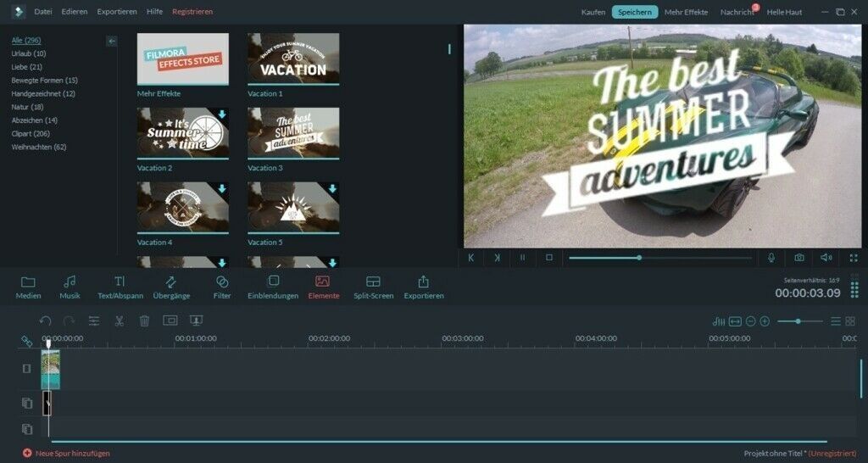Open the Medien library tab
868x463 pixels.
pyautogui.click(x=28, y=287)
